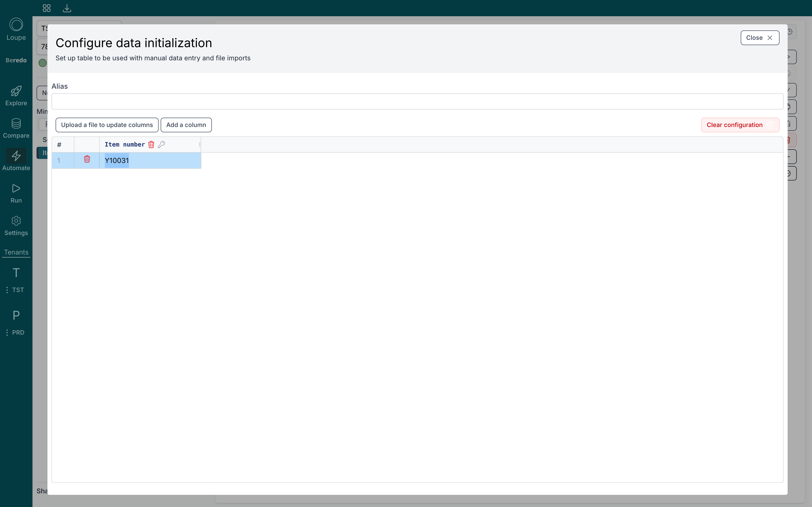Click the Add a column button
812x507 pixels.
pos(186,125)
